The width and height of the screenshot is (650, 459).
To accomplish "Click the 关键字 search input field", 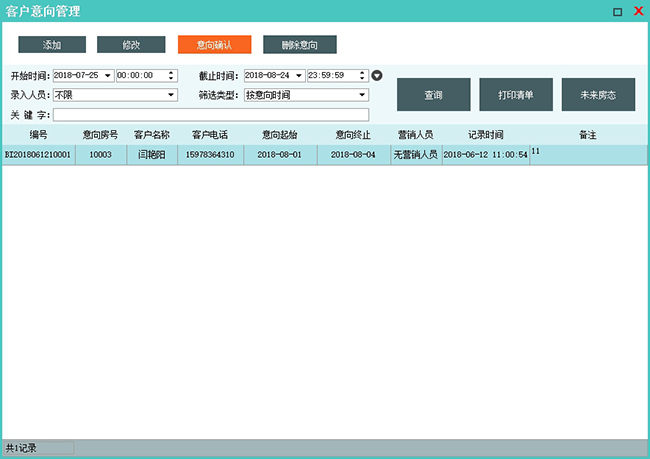I will (x=210, y=115).
